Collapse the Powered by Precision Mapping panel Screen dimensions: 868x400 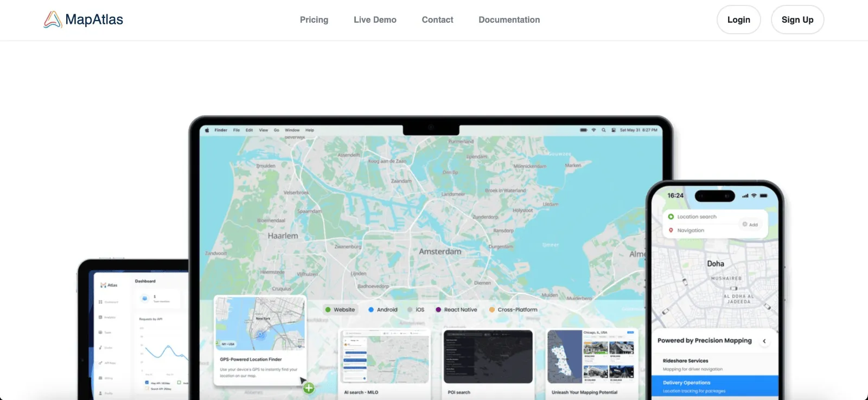tap(764, 341)
